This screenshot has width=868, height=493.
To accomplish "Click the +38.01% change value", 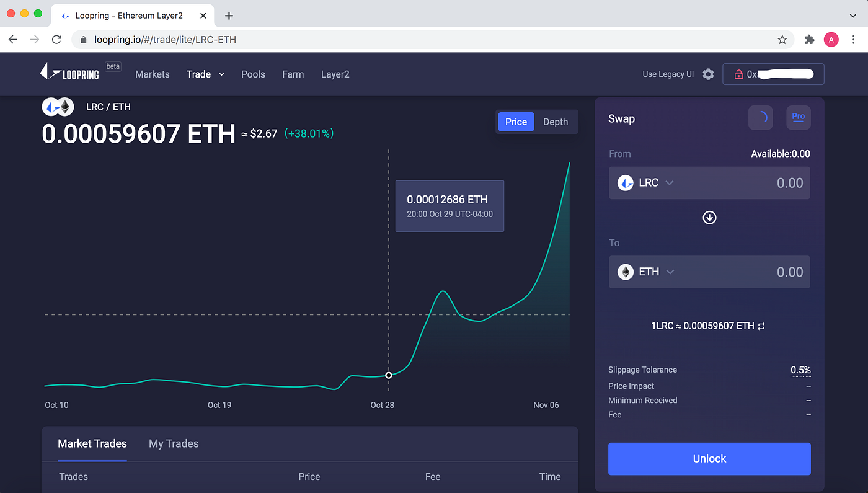I will pyautogui.click(x=309, y=133).
